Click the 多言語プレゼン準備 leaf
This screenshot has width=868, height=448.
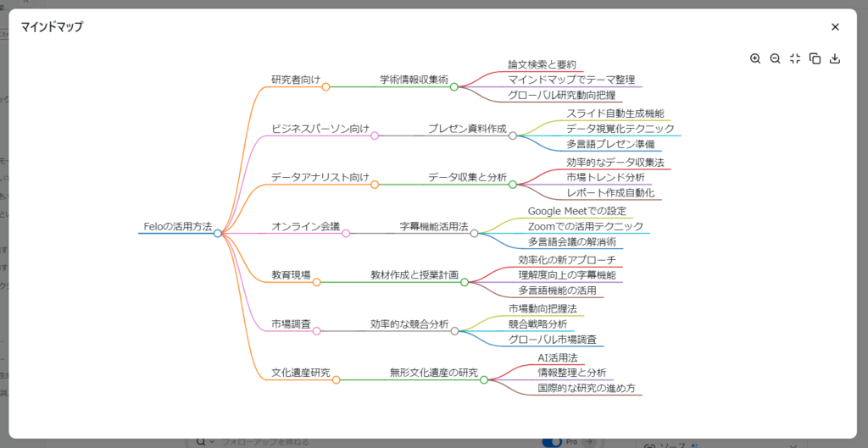click(610, 144)
